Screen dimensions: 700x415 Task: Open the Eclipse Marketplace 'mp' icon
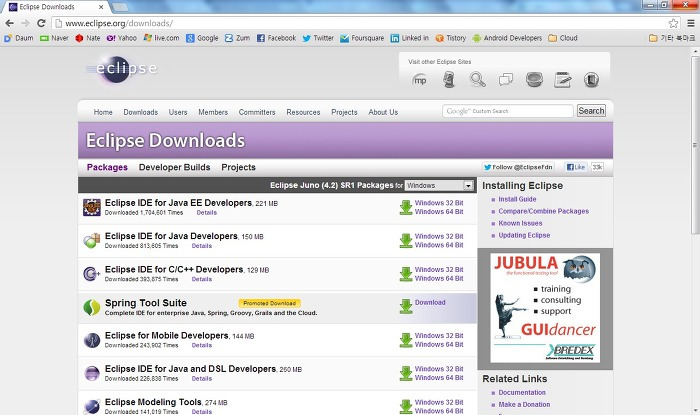[420, 80]
